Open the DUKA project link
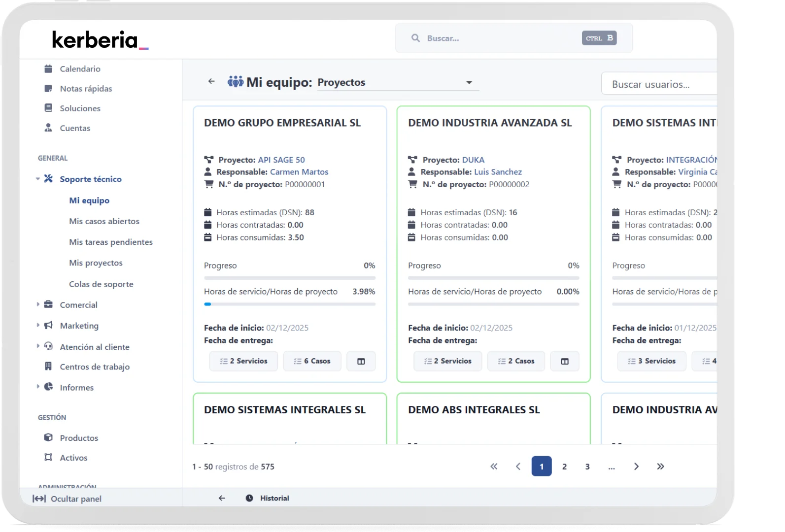The height and width of the screenshot is (532, 785). (473, 160)
